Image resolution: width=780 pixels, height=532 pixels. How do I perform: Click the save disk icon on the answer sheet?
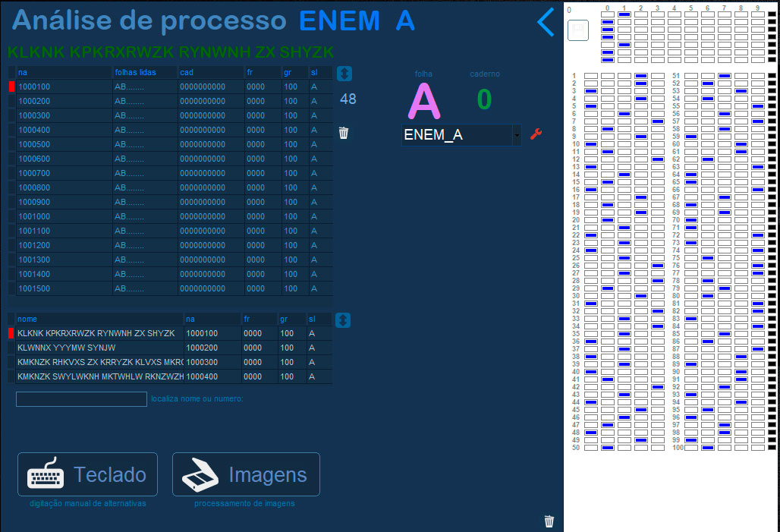tap(578, 30)
